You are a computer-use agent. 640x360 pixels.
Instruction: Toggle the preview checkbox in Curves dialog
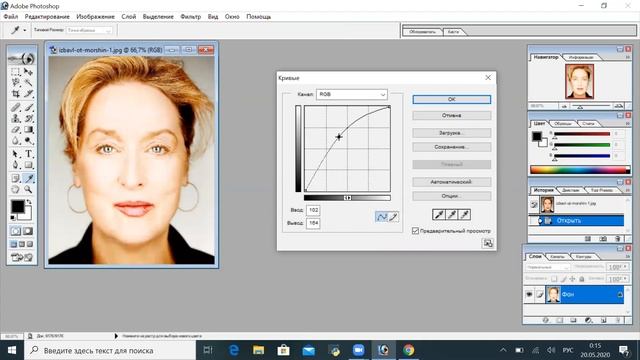(416, 231)
